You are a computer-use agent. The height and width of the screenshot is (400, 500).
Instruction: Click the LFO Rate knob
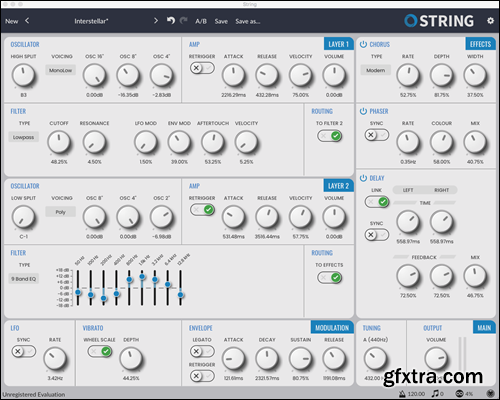click(55, 359)
